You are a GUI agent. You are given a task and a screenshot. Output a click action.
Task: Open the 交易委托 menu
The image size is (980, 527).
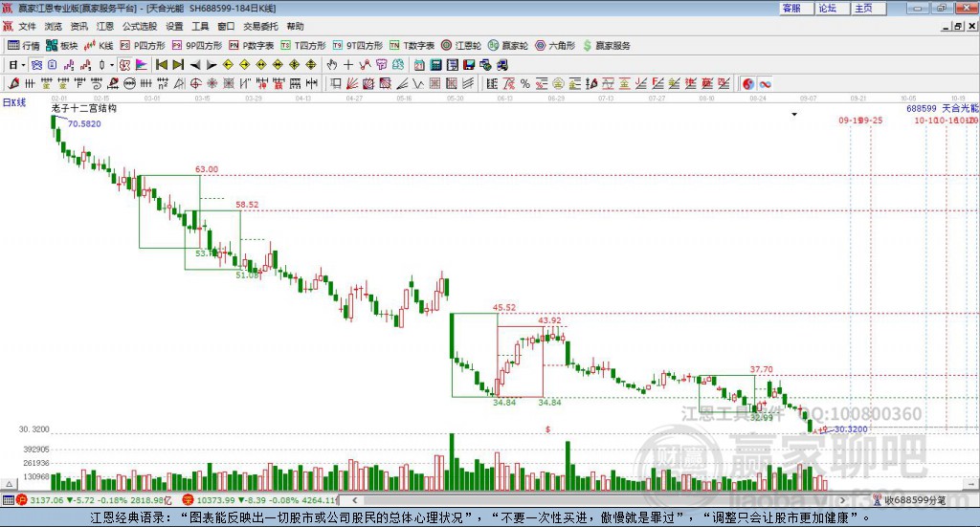tap(260, 26)
